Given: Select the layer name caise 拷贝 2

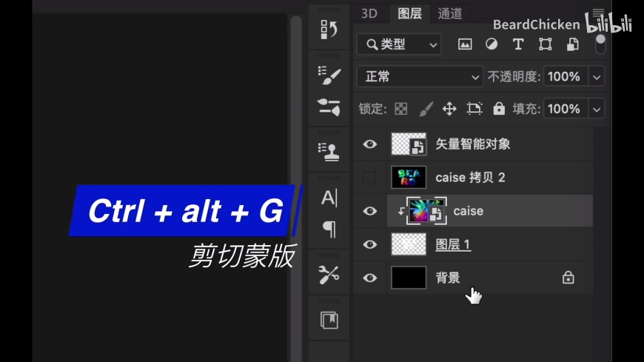Looking at the screenshot, I should [x=470, y=178].
